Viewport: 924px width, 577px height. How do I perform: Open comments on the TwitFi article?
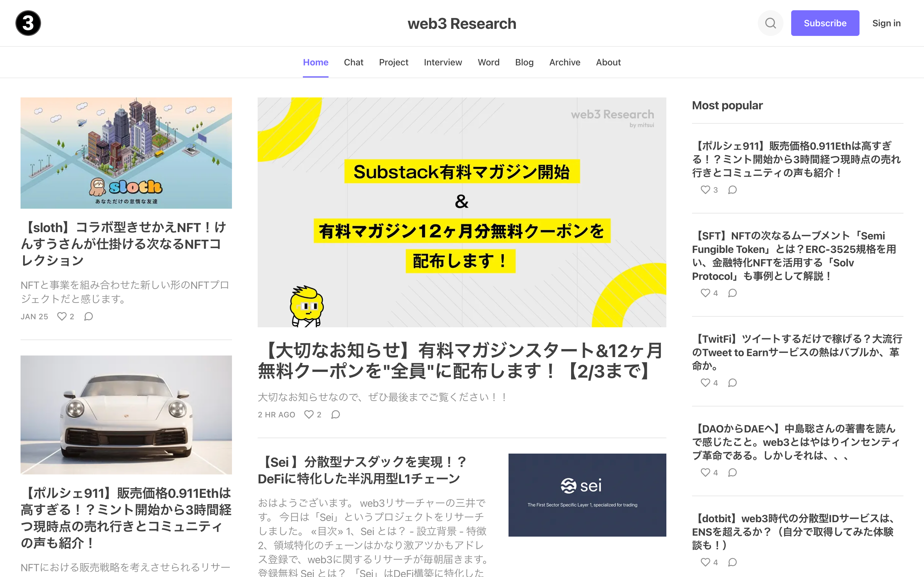pyautogui.click(x=732, y=383)
